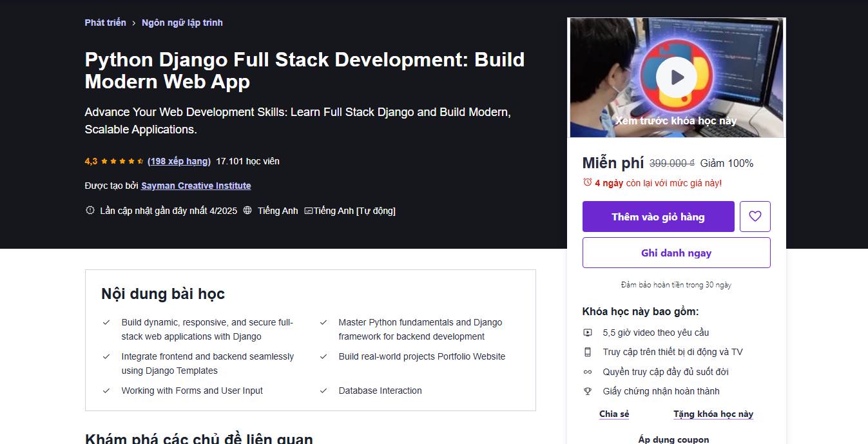Click checkmark beside Working with Forms
Viewport: 868px width, 444px height.
106,391
